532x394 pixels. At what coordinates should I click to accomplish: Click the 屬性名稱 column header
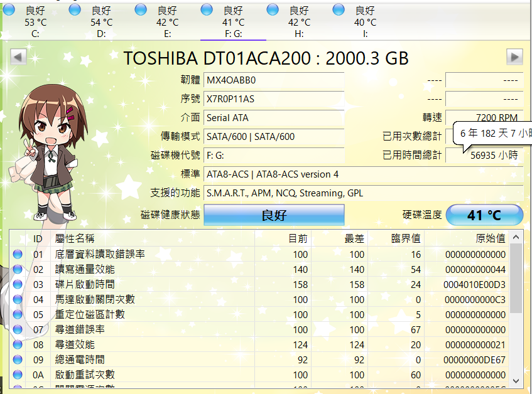pyautogui.click(x=153, y=238)
